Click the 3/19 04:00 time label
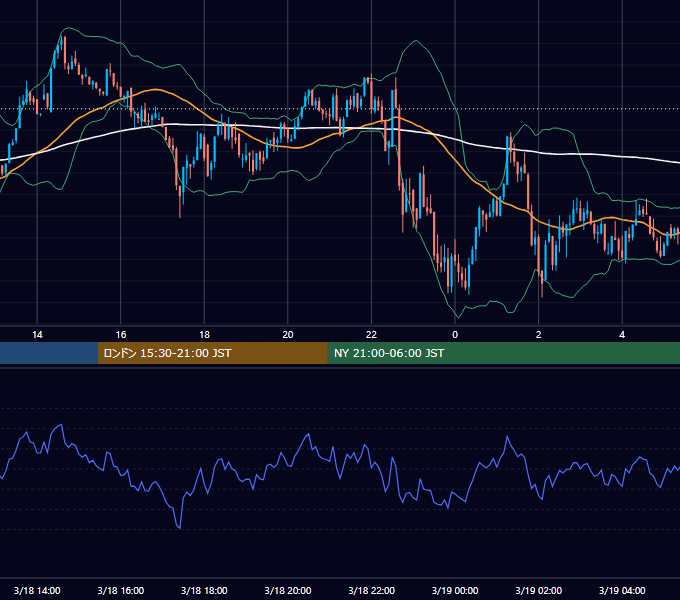The height and width of the screenshot is (600, 680). pos(622,590)
